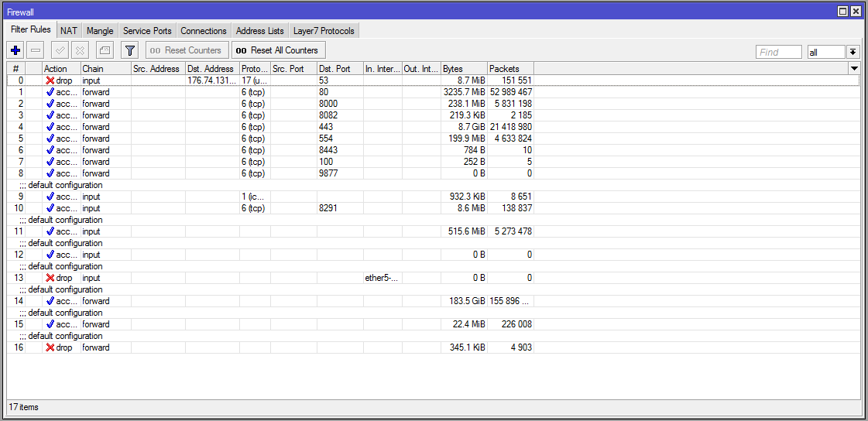868x421 pixels.
Task: Sort by Dst. Port column header
Action: [x=340, y=69]
